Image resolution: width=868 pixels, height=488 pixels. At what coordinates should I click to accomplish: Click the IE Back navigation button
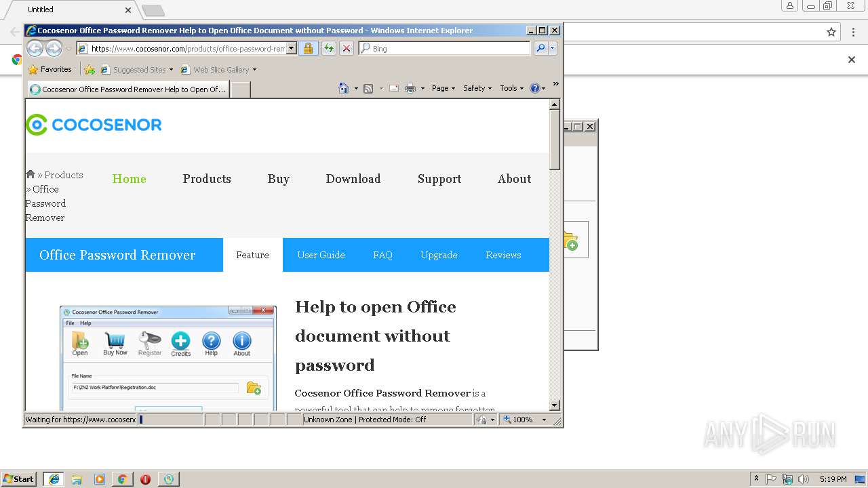click(35, 48)
